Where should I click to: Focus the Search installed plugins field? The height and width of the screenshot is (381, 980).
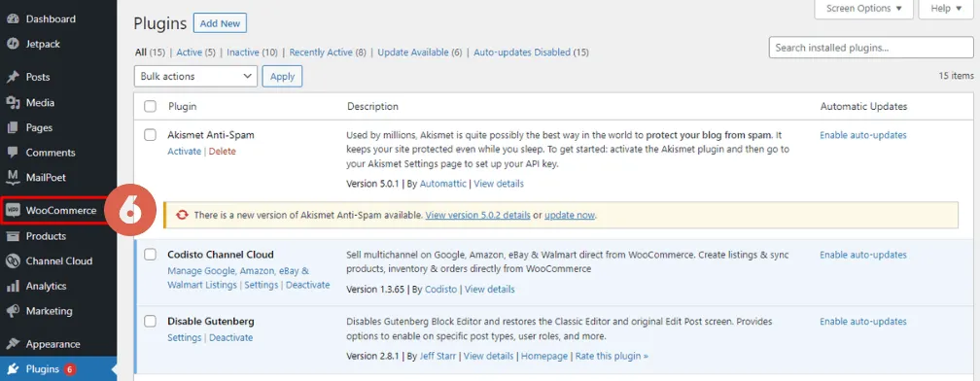tap(871, 48)
